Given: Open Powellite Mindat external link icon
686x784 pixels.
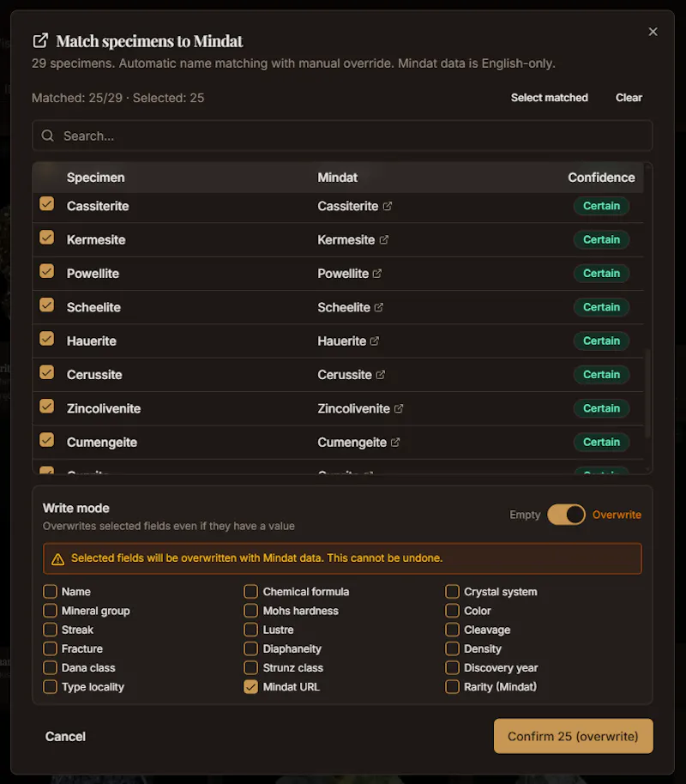Looking at the screenshot, I should point(377,274).
